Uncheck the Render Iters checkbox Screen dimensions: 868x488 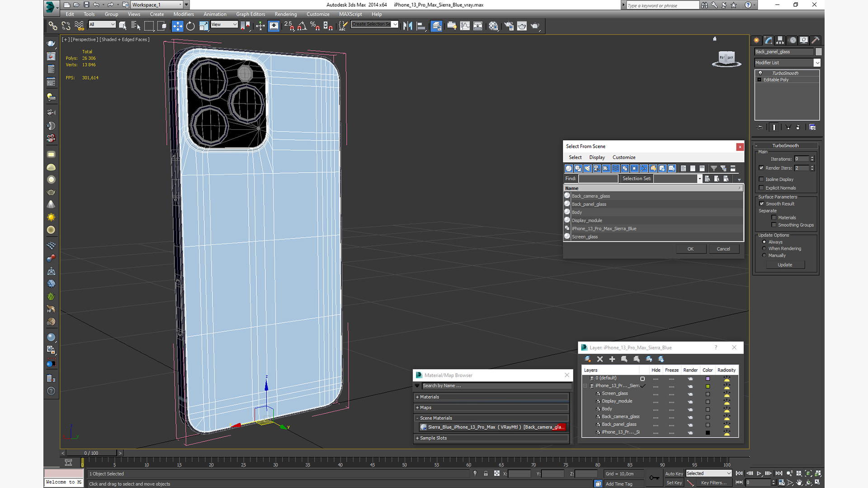pos(761,168)
